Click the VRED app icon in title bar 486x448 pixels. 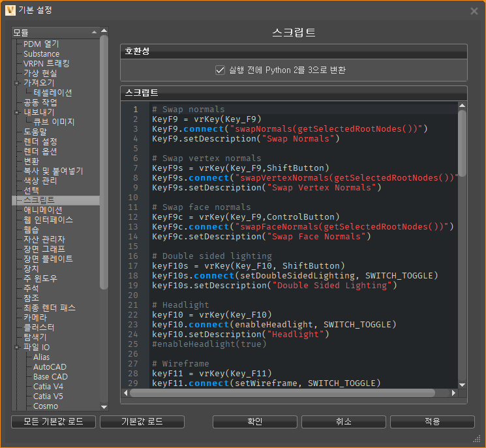[10, 10]
